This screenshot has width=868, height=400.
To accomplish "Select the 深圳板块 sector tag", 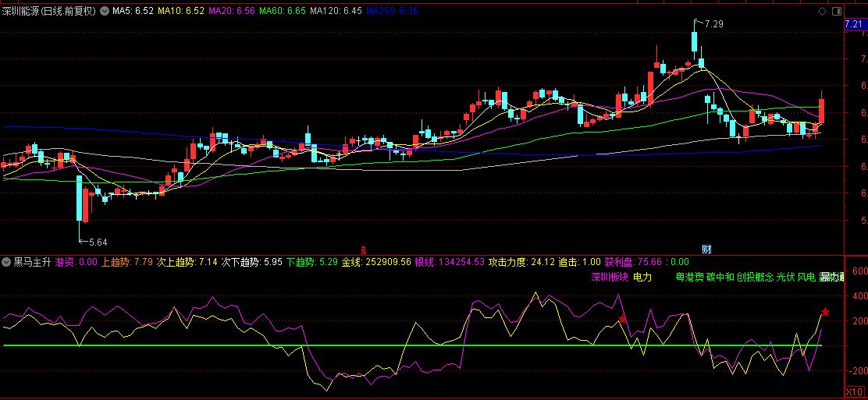I will click(609, 277).
